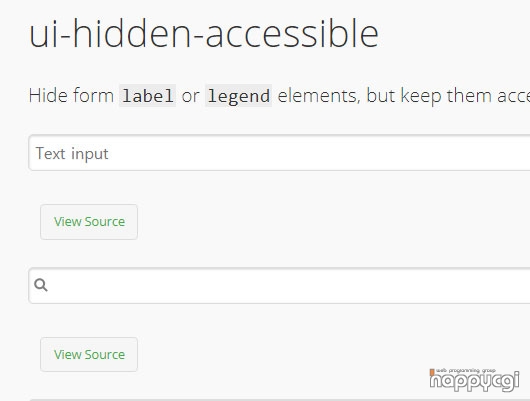Image resolution: width=530 pixels, height=401 pixels.
Task: Click the 'web programming group' tagline
Action: (465, 371)
